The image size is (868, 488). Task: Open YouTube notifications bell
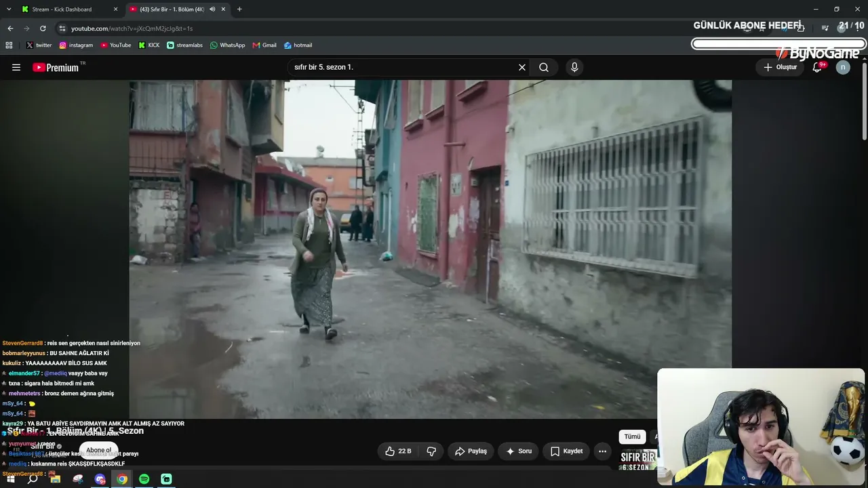click(x=818, y=67)
